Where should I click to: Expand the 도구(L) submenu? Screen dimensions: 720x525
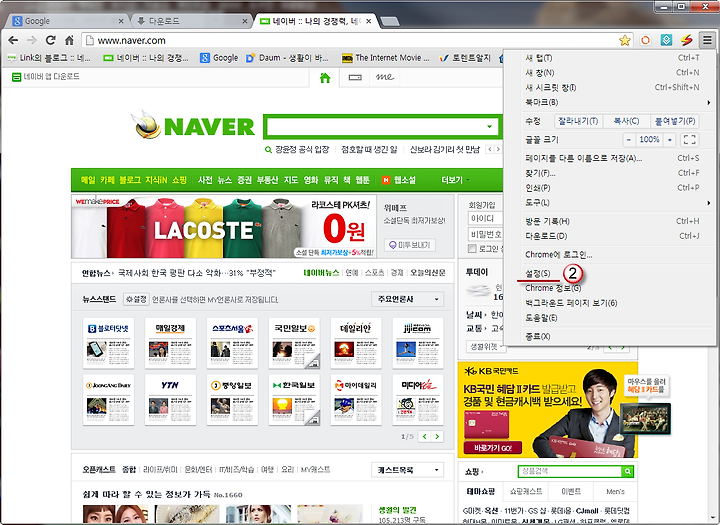(619, 203)
